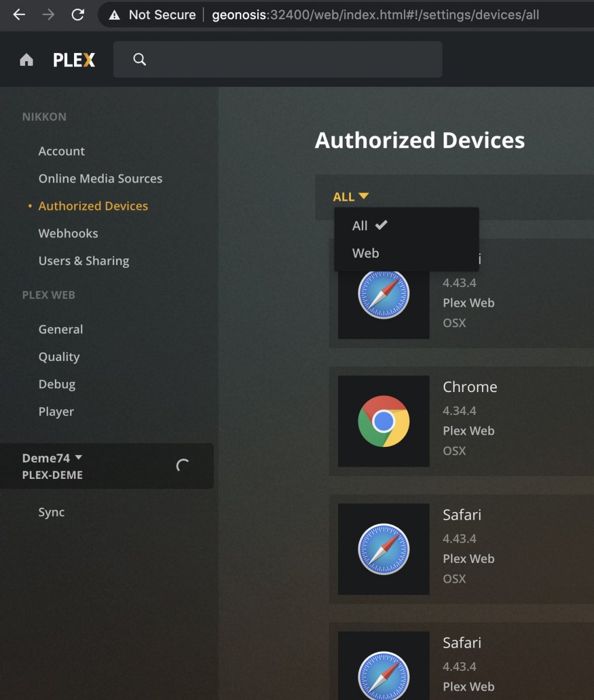Choose Web from the filter dropdown
Screen dimensions: 594x700
365,253
